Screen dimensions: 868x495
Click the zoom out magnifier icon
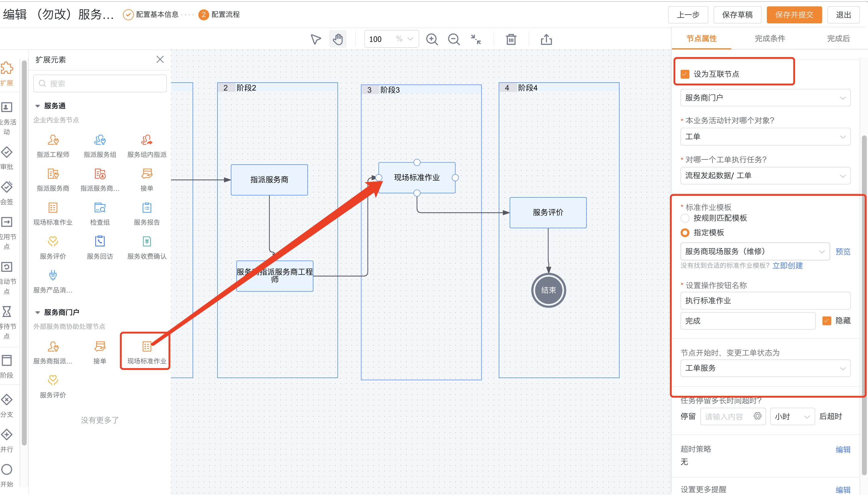tap(453, 39)
